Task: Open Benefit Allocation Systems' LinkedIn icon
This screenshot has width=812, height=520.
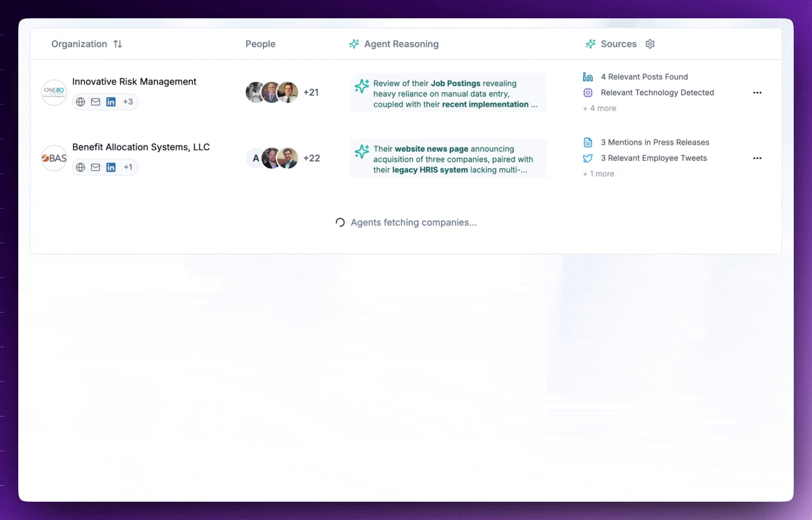Action: [111, 168]
